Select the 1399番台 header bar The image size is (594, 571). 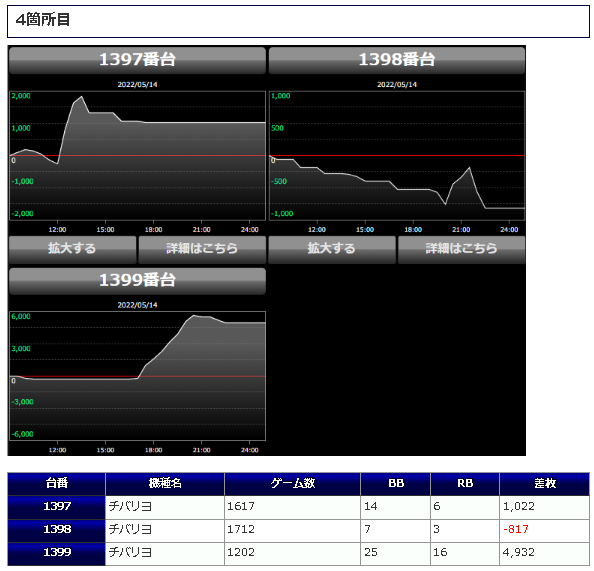coord(137,281)
